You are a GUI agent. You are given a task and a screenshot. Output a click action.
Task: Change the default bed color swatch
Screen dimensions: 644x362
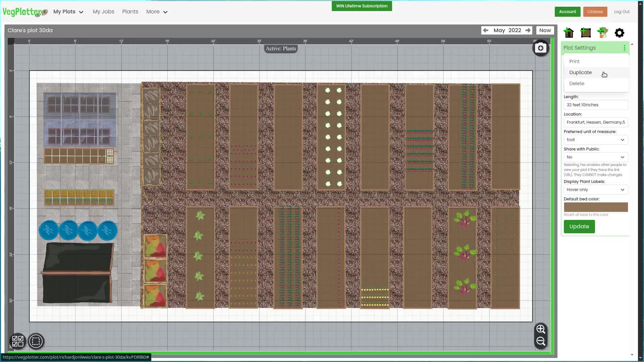595,207
